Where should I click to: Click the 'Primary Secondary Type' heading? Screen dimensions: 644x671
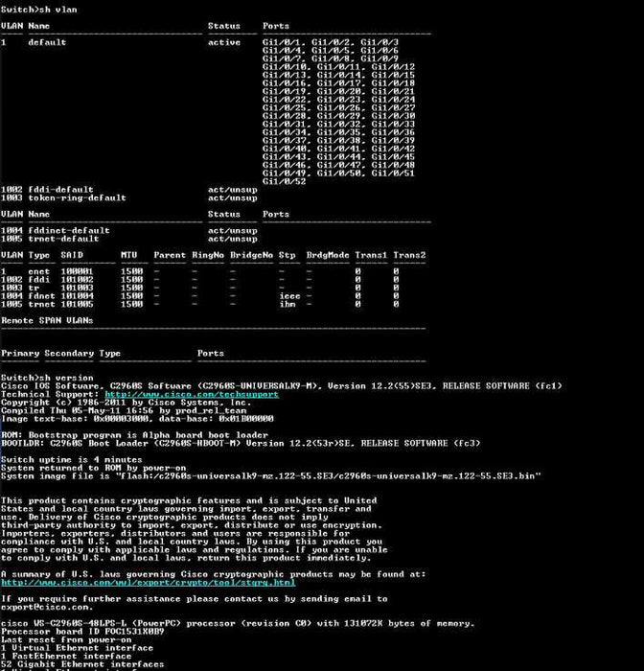[x=60, y=353]
